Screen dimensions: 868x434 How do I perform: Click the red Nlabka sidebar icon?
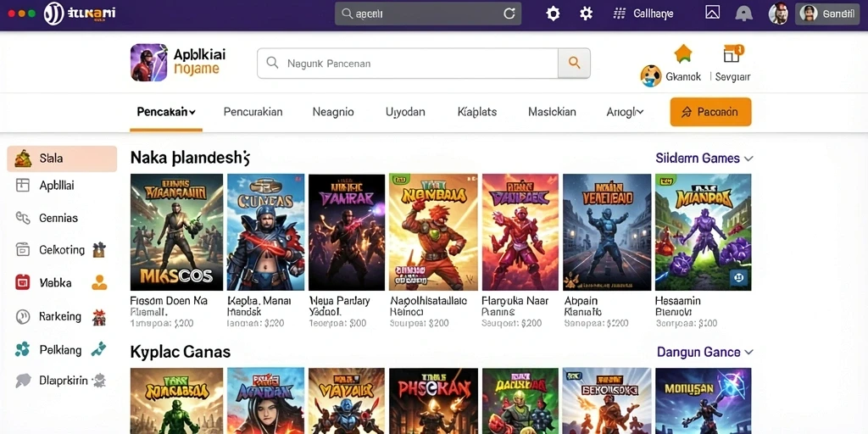click(23, 282)
